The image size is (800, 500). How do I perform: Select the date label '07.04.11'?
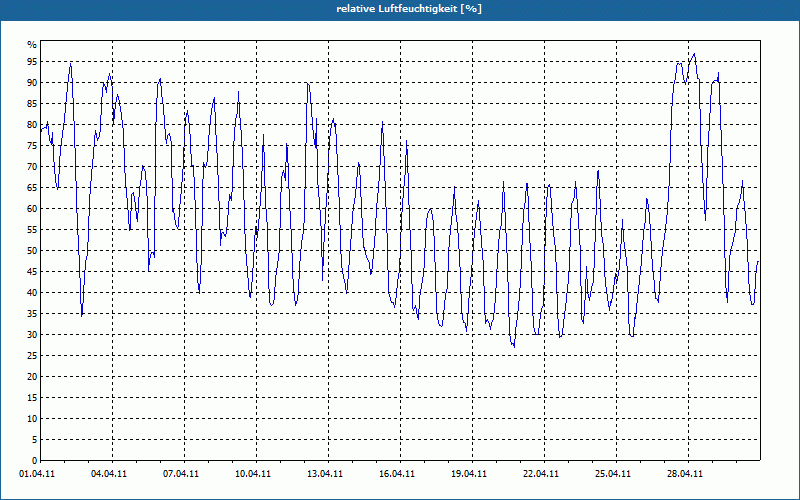181,473
